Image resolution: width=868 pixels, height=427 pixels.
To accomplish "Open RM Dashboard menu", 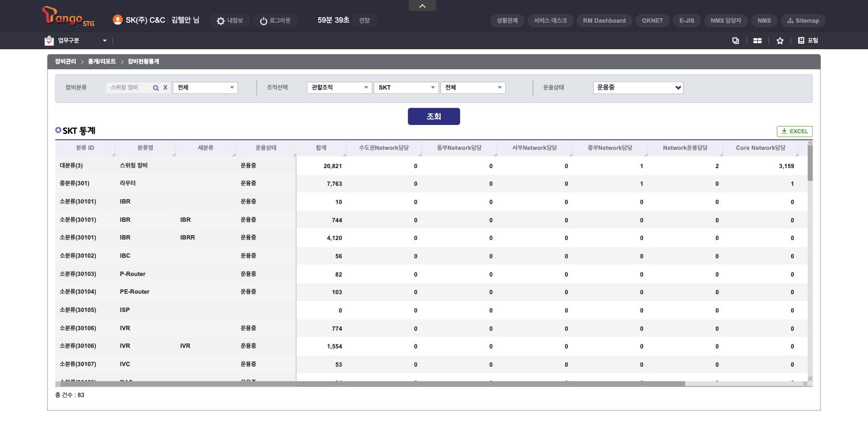I will 604,20.
